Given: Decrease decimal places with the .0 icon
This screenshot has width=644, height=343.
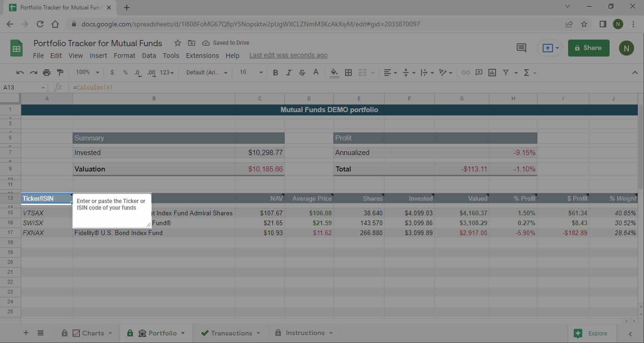Looking at the screenshot, I should (x=137, y=72).
